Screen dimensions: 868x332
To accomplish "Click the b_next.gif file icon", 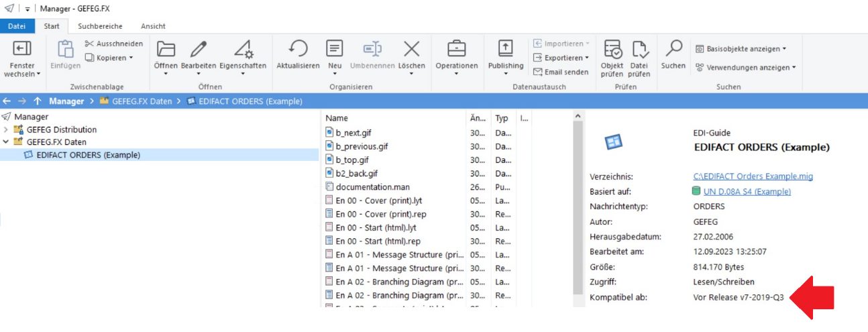I will (329, 133).
